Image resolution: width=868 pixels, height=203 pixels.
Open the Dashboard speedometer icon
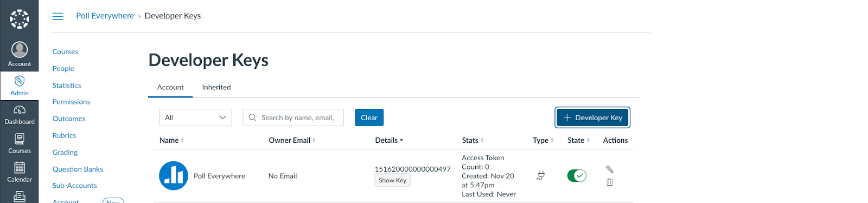click(x=20, y=110)
